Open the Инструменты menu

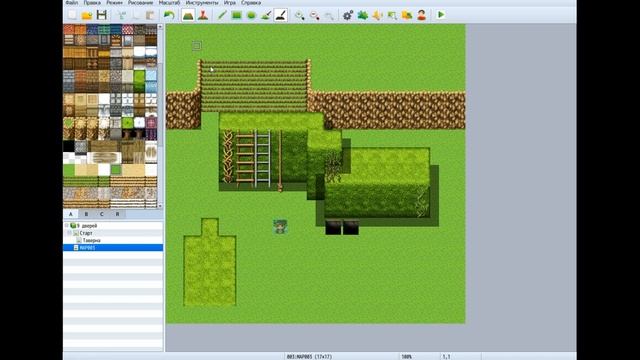[202, 2]
